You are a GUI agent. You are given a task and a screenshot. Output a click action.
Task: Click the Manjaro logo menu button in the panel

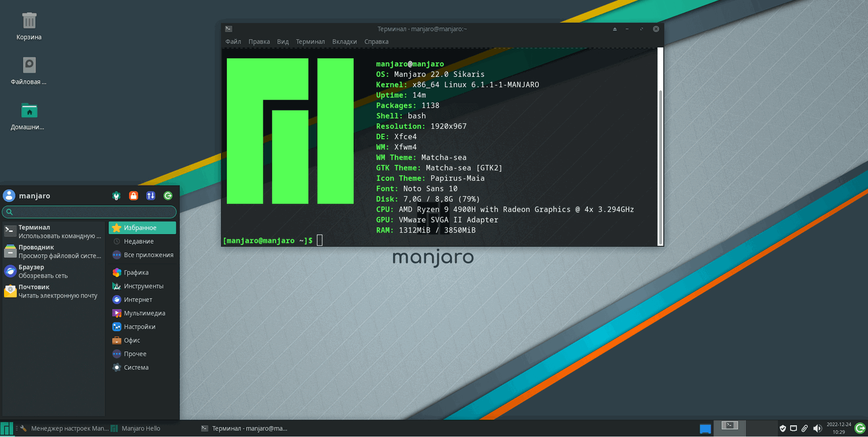7,428
